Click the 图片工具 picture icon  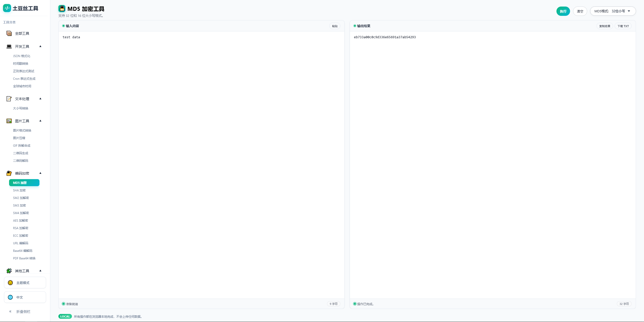pos(9,121)
